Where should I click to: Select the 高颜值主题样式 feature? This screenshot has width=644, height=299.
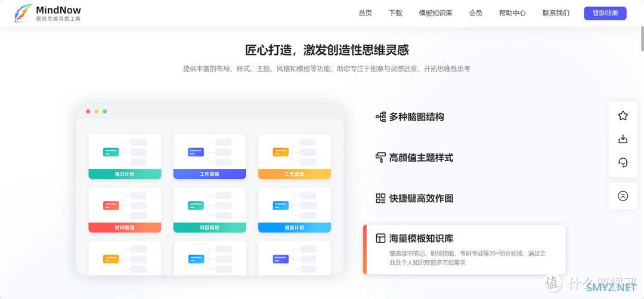point(422,158)
